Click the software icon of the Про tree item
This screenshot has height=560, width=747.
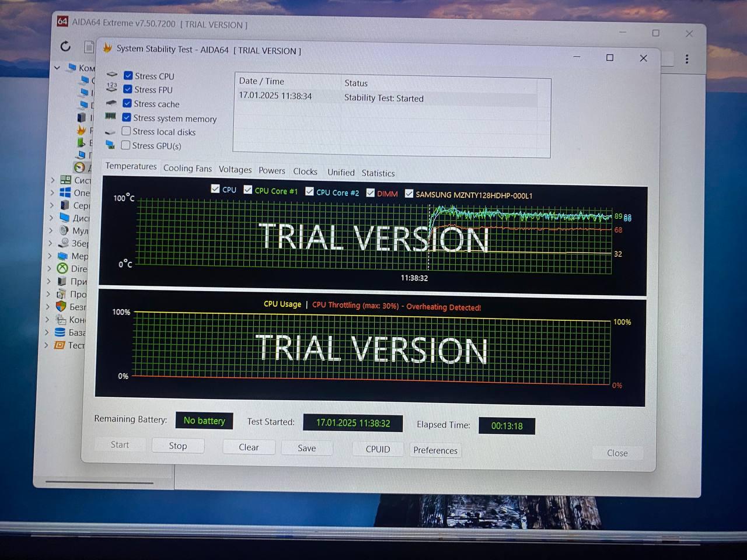click(61, 294)
